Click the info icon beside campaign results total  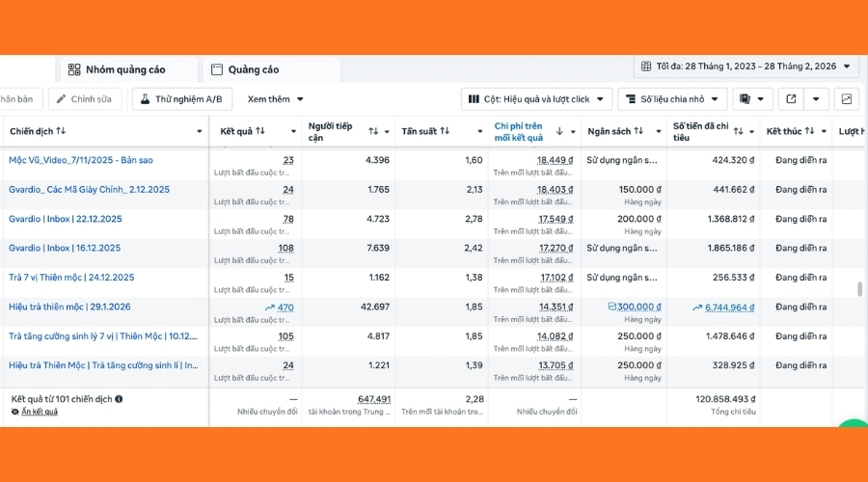point(119,398)
